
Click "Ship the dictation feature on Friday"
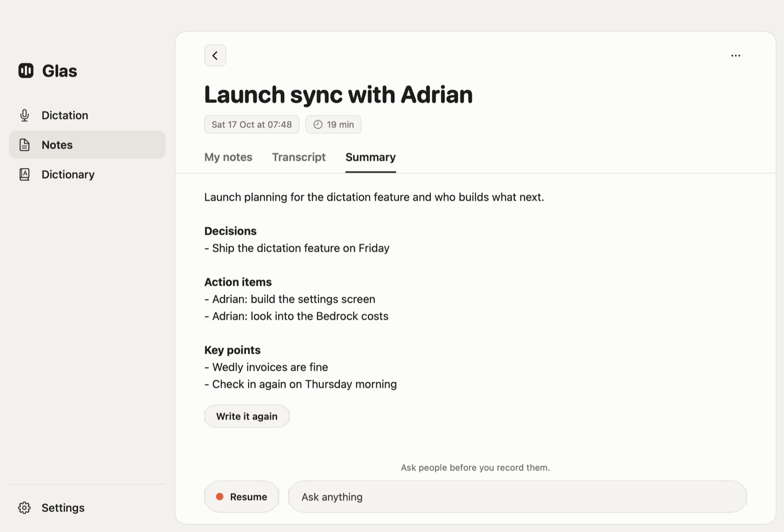[x=297, y=248]
